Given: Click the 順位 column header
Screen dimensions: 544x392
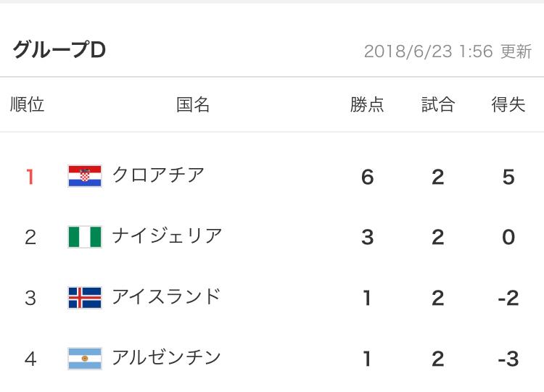Looking at the screenshot, I should (27, 104).
